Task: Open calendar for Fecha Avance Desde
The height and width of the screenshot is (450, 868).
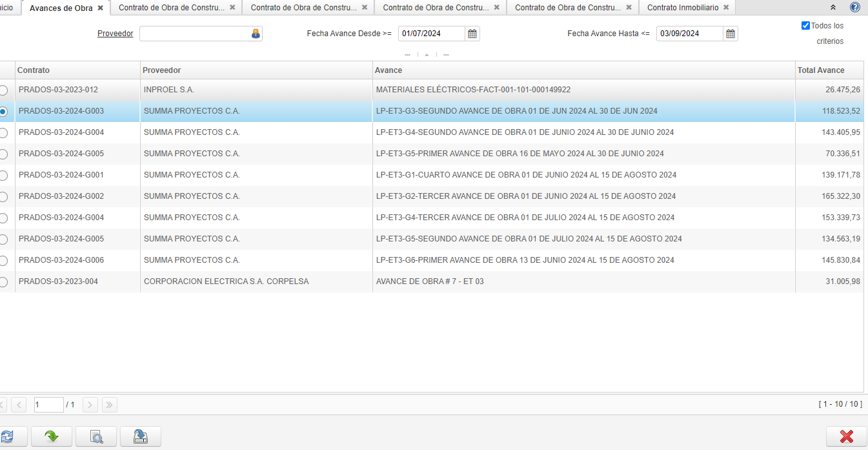Action: click(x=472, y=34)
